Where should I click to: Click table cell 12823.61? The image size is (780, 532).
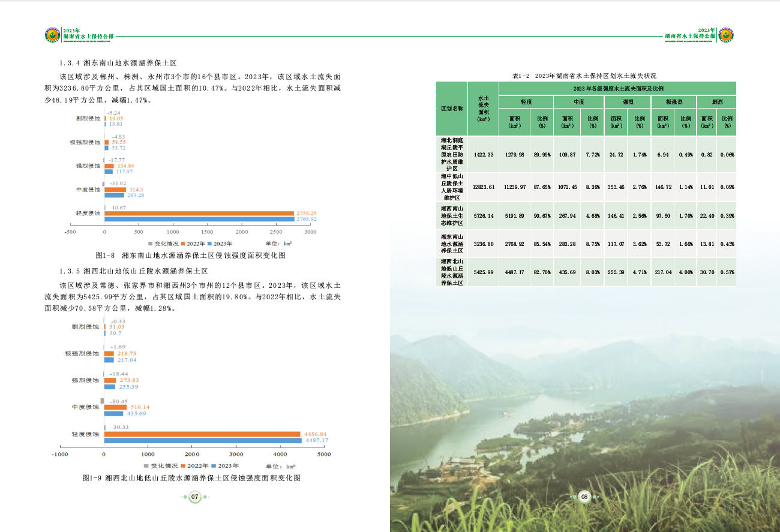(x=484, y=187)
